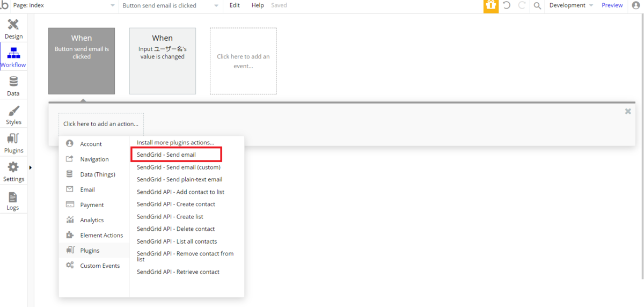Open the Styles tab in sidebar
The height and width of the screenshot is (307, 644).
(13, 114)
